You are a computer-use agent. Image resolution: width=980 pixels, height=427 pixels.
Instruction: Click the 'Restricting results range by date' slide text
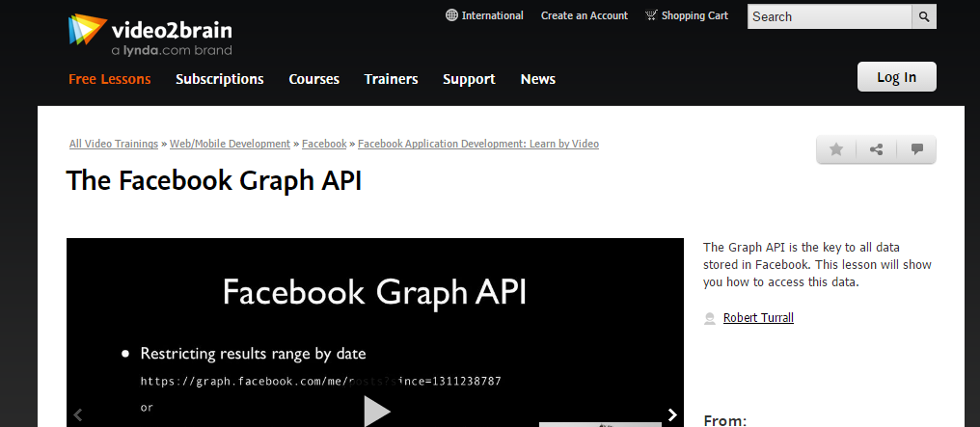pos(253,354)
